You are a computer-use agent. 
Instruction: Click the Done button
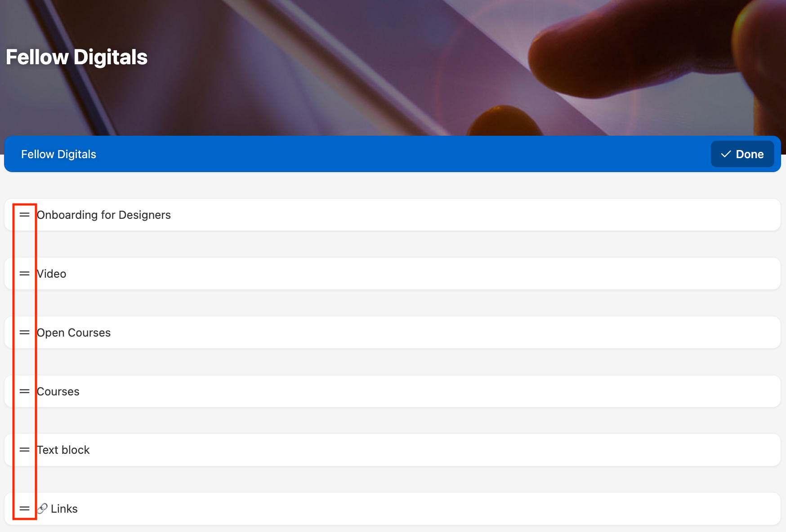point(742,154)
